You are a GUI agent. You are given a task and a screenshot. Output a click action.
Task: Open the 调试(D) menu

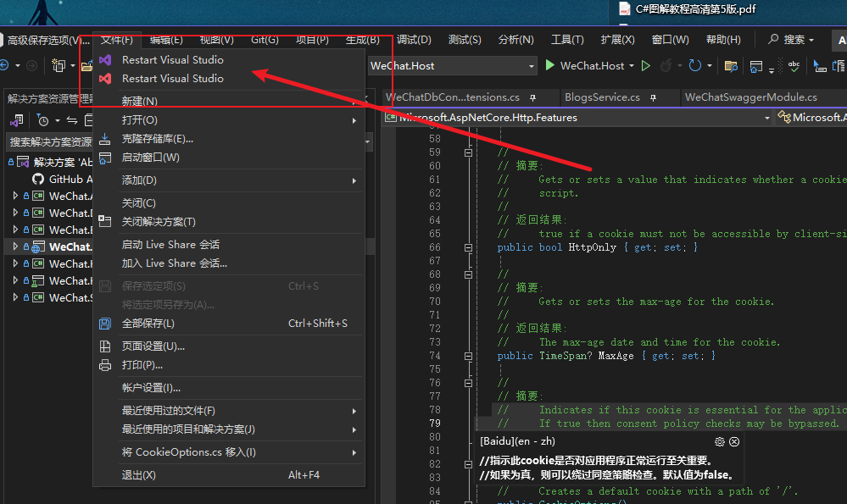click(414, 40)
